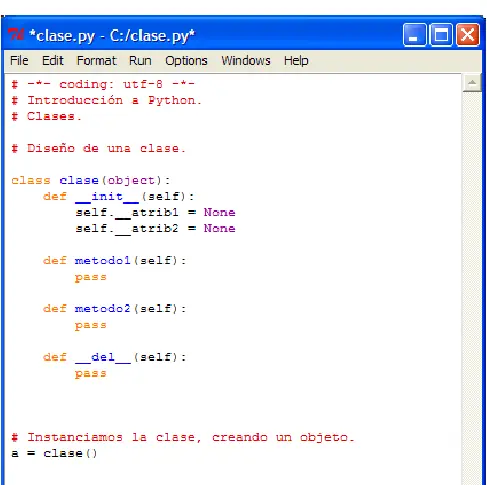Click the comment '# Clases.'
The image size is (487, 485).
(x=46, y=116)
